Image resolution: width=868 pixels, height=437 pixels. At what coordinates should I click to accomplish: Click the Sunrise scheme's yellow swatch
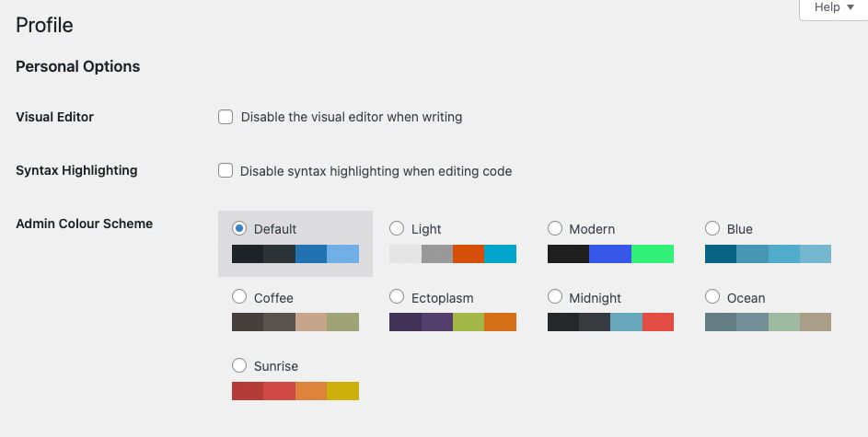(342, 391)
